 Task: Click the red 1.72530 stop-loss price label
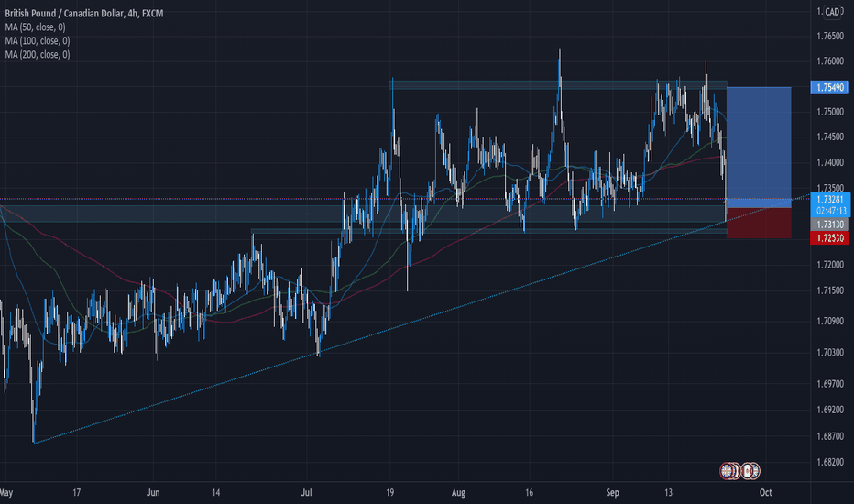pos(829,237)
